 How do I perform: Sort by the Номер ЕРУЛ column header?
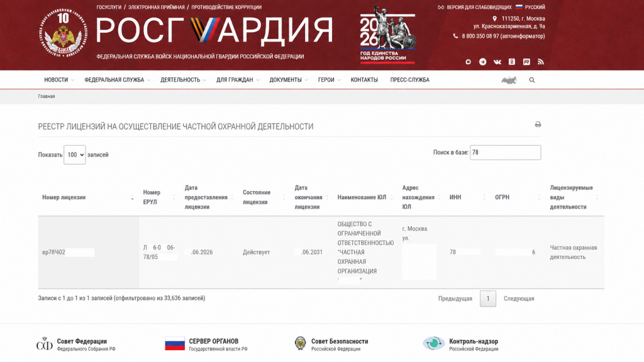click(x=158, y=197)
